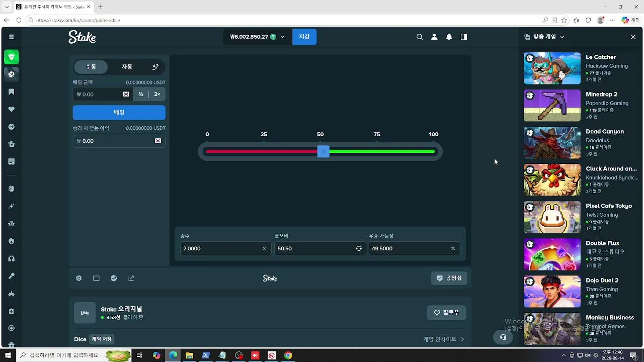Image resolution: width=644 pixels, height=362 pixels.
Task: Click the red portion of dice slider
Action: 261,151
